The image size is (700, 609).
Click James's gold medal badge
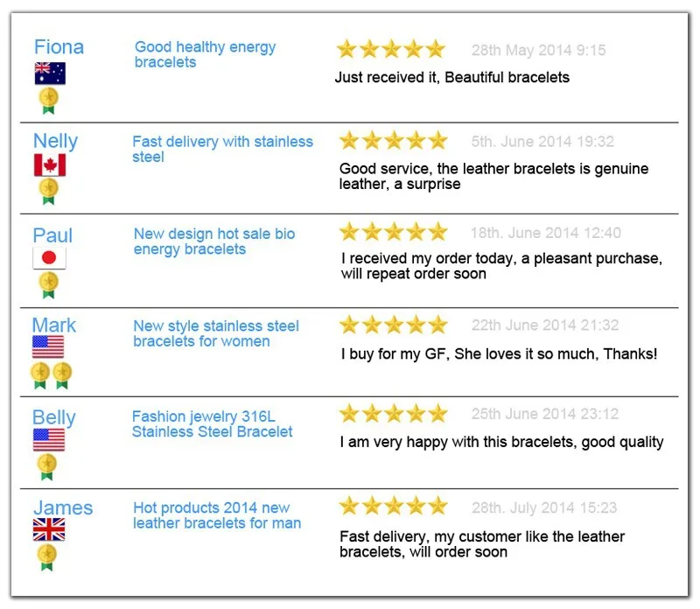(x=47, y=556)
